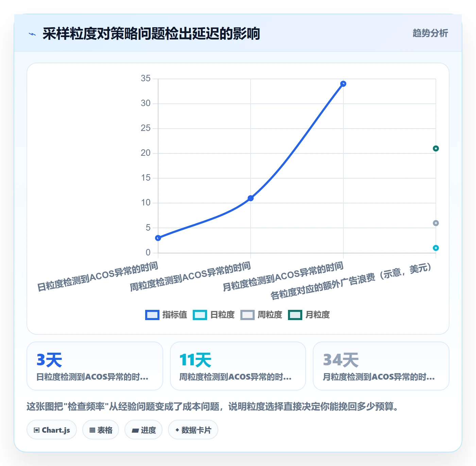Click the 11-day data point on line
This screenshot has width=476, height=466.
[x=251, y=198]
